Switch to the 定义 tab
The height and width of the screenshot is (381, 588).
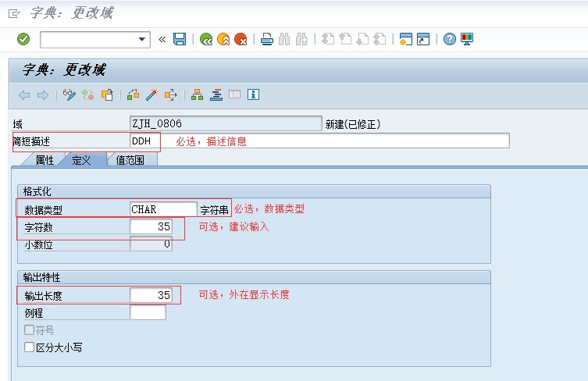pyautogui.click(x=82, y=160)
